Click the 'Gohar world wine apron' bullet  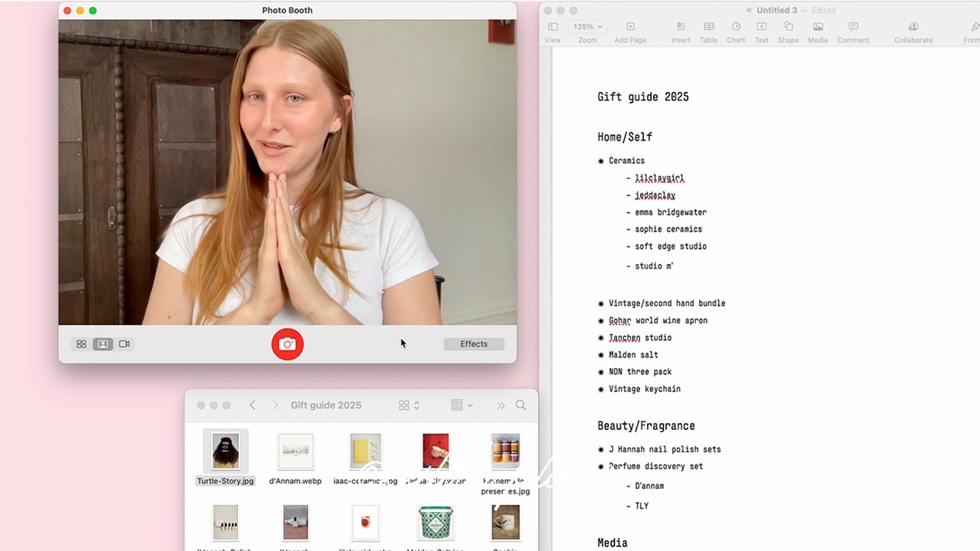[658, 321]
